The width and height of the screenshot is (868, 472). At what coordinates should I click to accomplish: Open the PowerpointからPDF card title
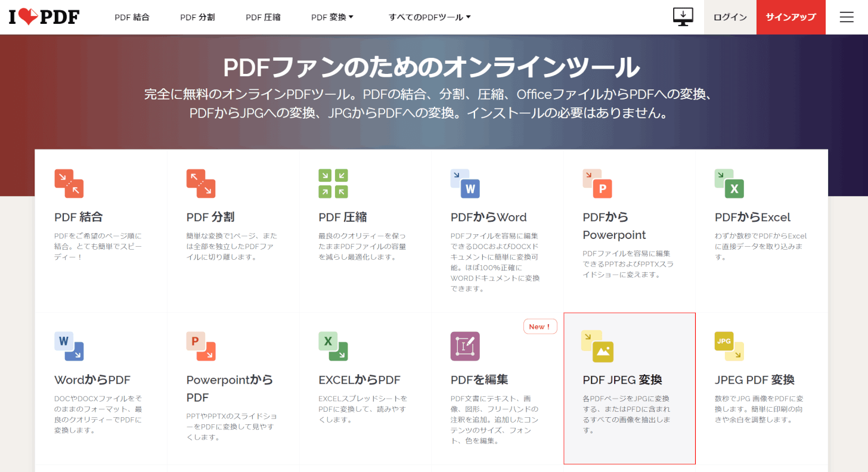coord(230,389)
